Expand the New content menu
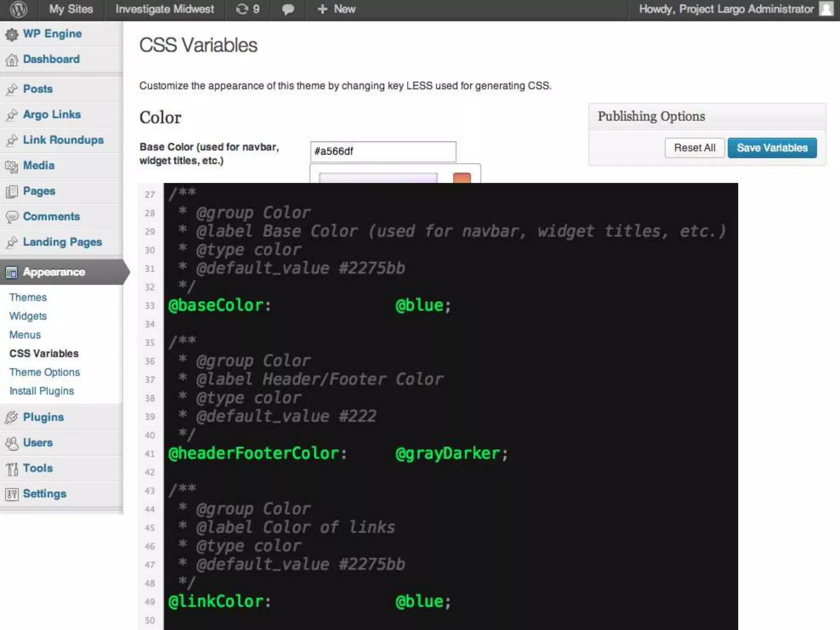Viewport: 840px width, 630px height. coord(336,9)
